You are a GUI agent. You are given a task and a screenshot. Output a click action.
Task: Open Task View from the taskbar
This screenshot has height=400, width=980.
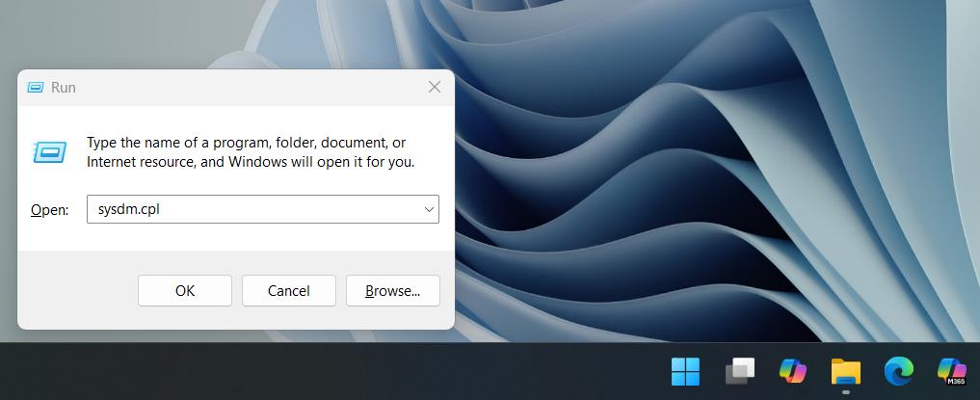click(739, 372)
